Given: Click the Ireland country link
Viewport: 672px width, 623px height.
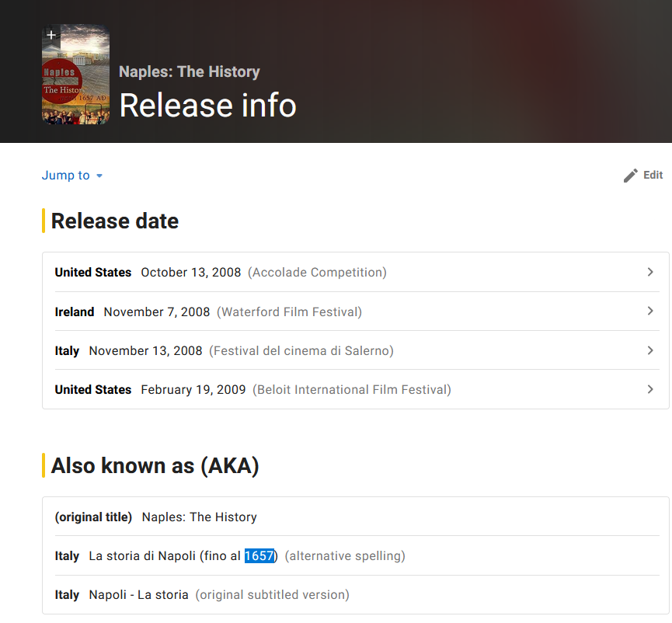Looking at the screenshot, I should [x=75, y=312].
